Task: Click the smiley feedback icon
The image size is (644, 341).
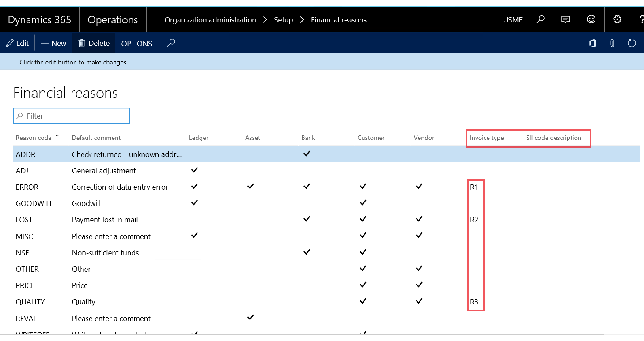Action: coord(591,19)
